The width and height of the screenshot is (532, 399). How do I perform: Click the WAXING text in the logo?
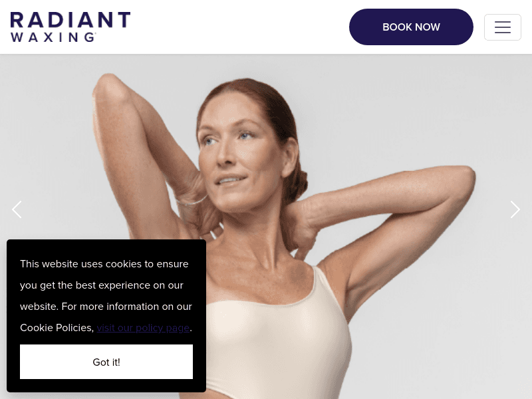point(53,37)
